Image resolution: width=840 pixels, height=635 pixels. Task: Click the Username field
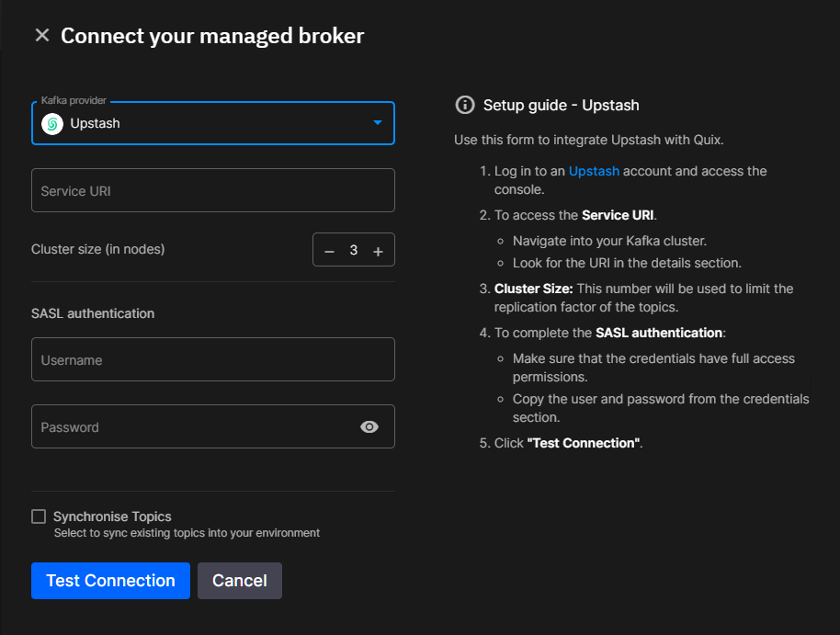(212, 359)
